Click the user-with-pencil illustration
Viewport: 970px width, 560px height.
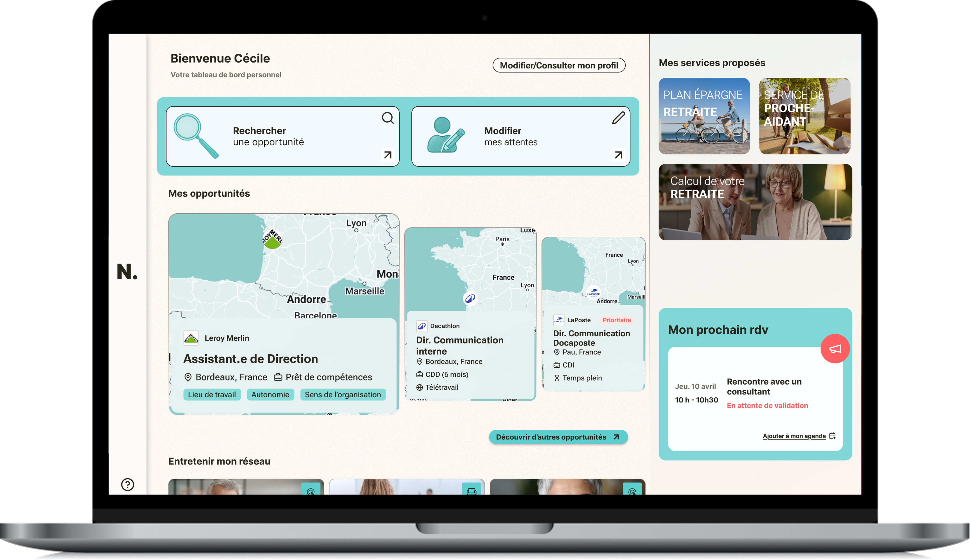coord(446,135)
